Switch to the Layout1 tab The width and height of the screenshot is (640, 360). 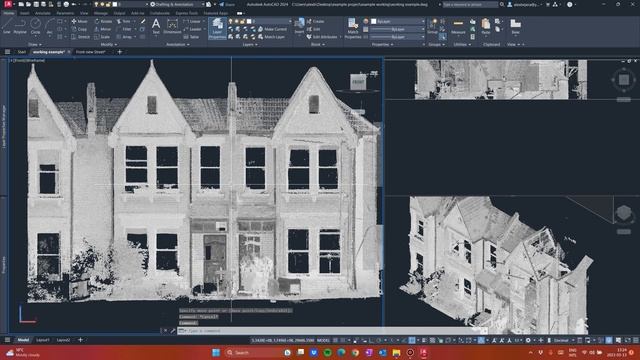pyautogui.click(x=43, y=340)
